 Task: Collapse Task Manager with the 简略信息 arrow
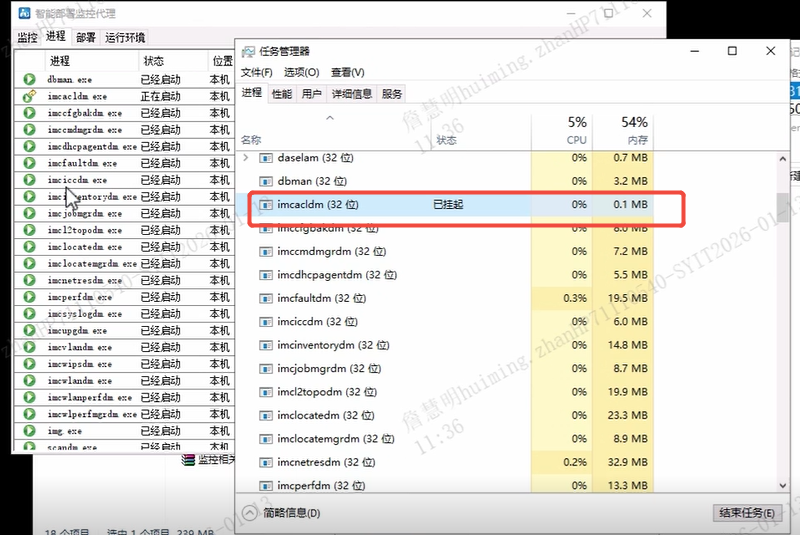click(x=251, y=513)
